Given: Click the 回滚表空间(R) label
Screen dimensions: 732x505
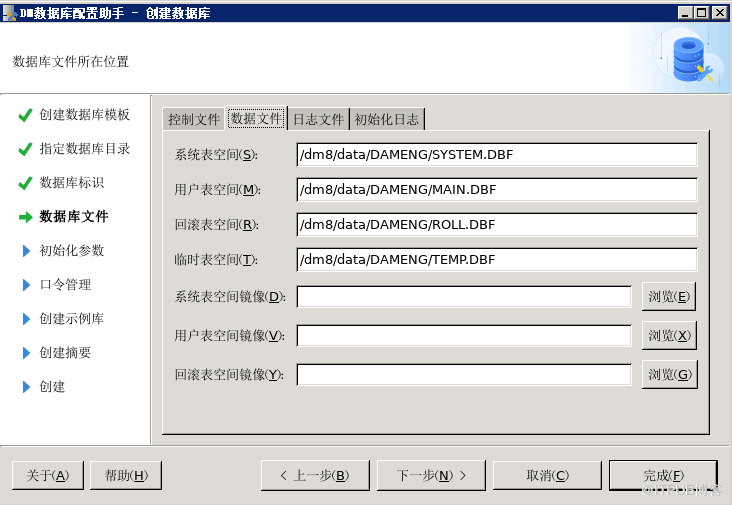Looking at the screenshot, I should [x=217, y=224].
